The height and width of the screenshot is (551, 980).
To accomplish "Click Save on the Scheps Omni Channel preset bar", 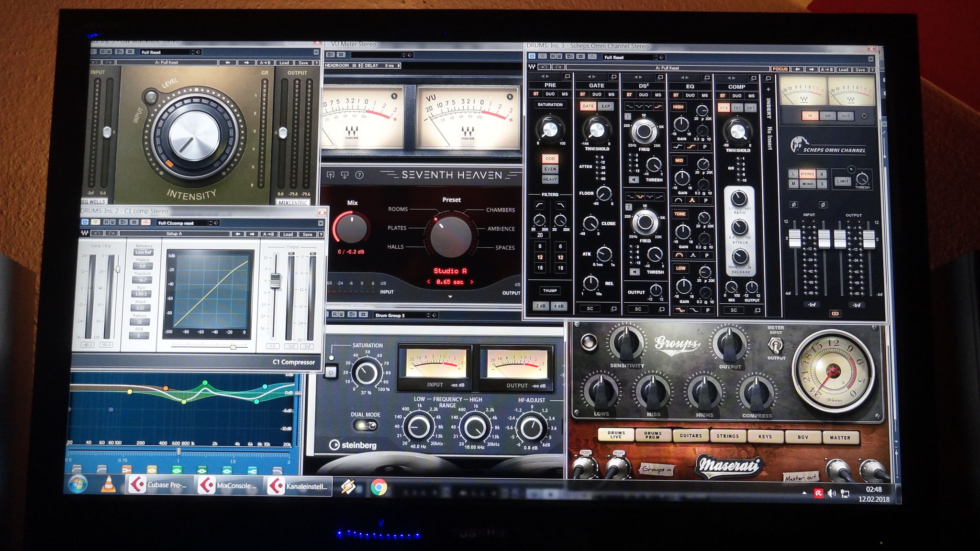I will [860, 69].
